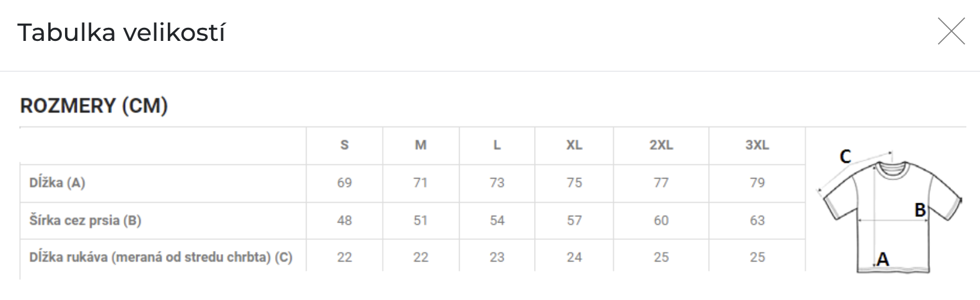Image resolution: width=980 pixels, height=300 pixels.
Task: Click the letter B on shirt diagram
Action: tap(921, 210)
